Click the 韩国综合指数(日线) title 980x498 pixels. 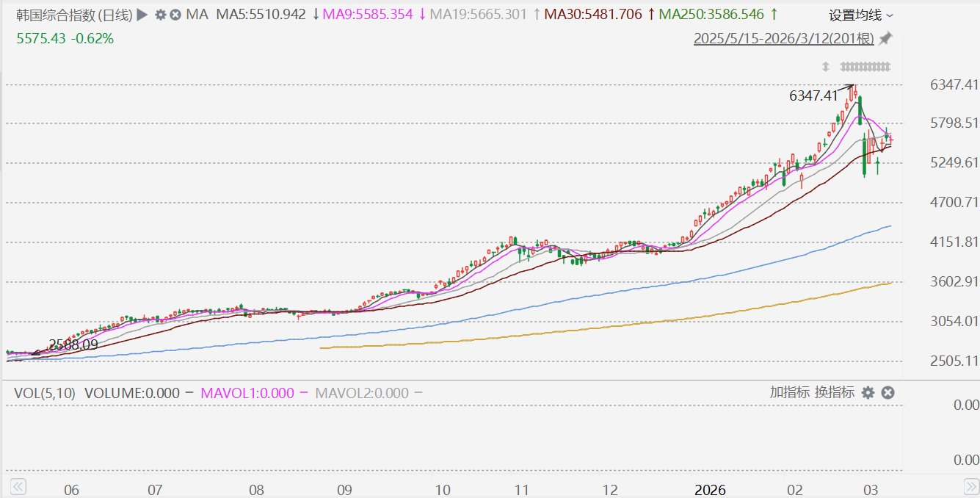(74, 15)
